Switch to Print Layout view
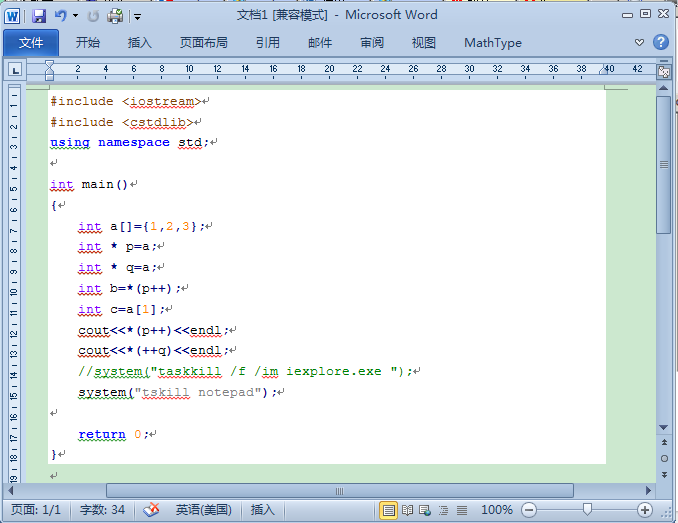 [389, 510]
